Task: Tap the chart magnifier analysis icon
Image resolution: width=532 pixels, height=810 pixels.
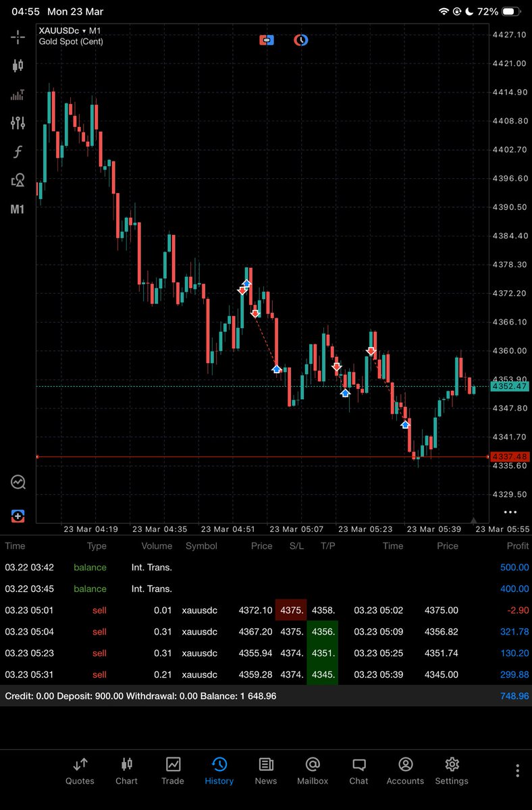Action: point(18,482)
